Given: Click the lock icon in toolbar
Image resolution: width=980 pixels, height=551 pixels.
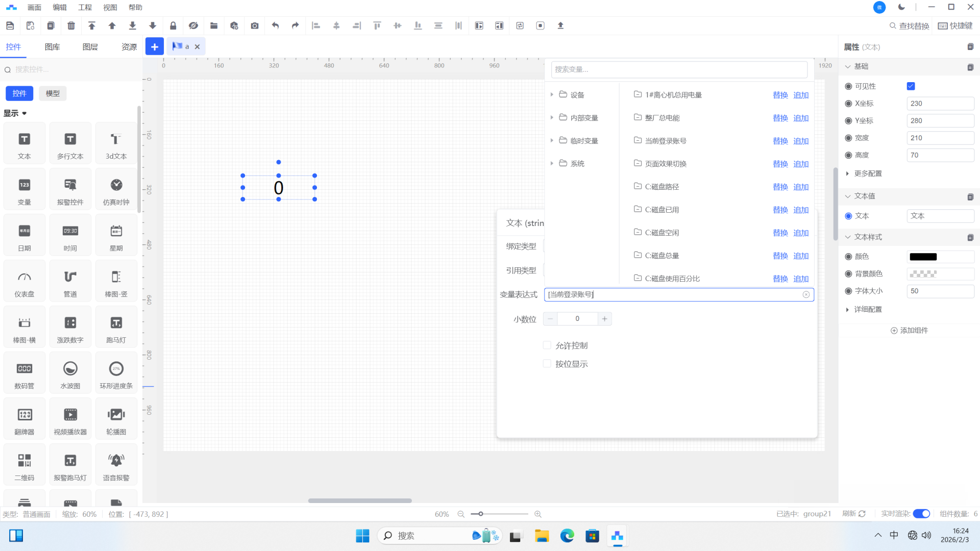Looking at the screenshot, I should tap(173, 26).
